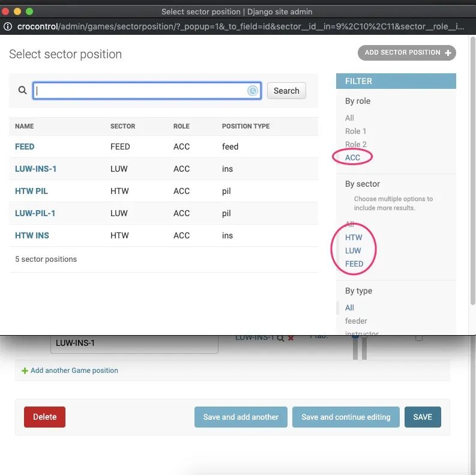
Task: Click the site info icon in the address bar
Action: 7,26
